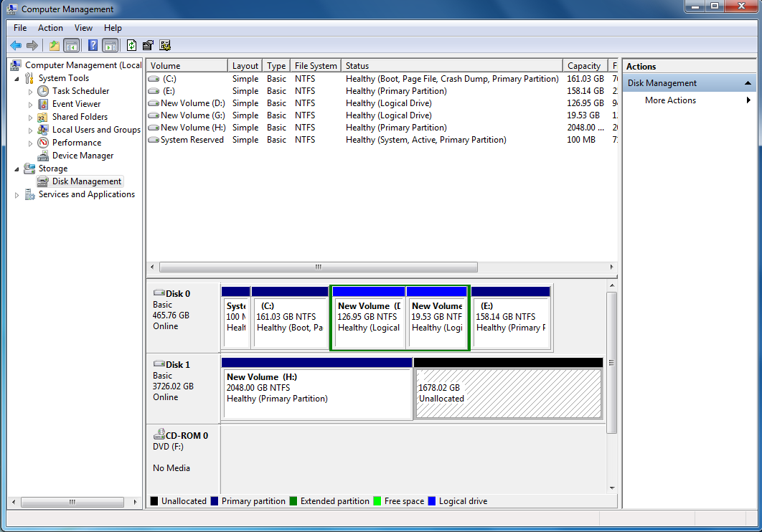Select the 2048.00 GB New Volume (H:) partition
Viewport: 762px width, 532px height.
click(317, 389)
